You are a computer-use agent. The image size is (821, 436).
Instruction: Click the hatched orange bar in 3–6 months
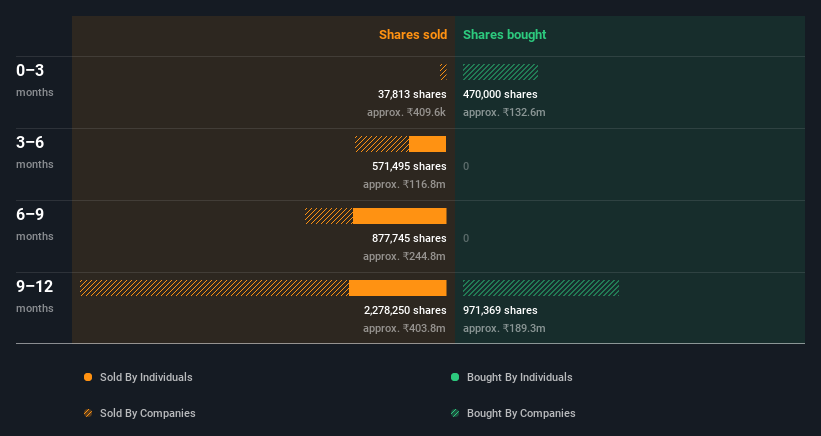[382, 144]
